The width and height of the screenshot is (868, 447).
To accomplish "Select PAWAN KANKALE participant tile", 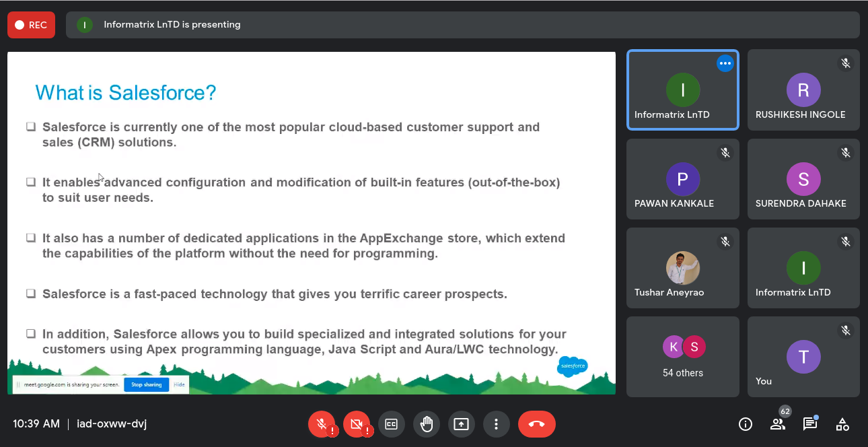I will click(683, 179).
